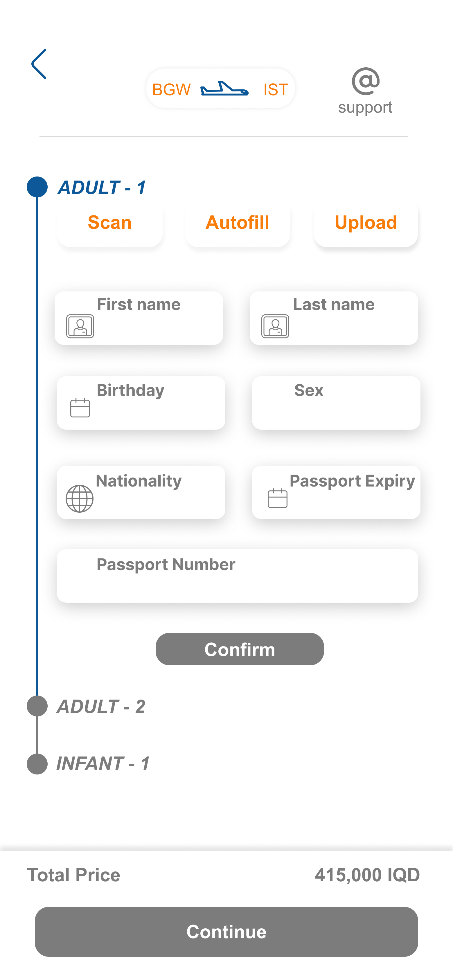Tap the airplane icon in route pill

pos(224,89)
